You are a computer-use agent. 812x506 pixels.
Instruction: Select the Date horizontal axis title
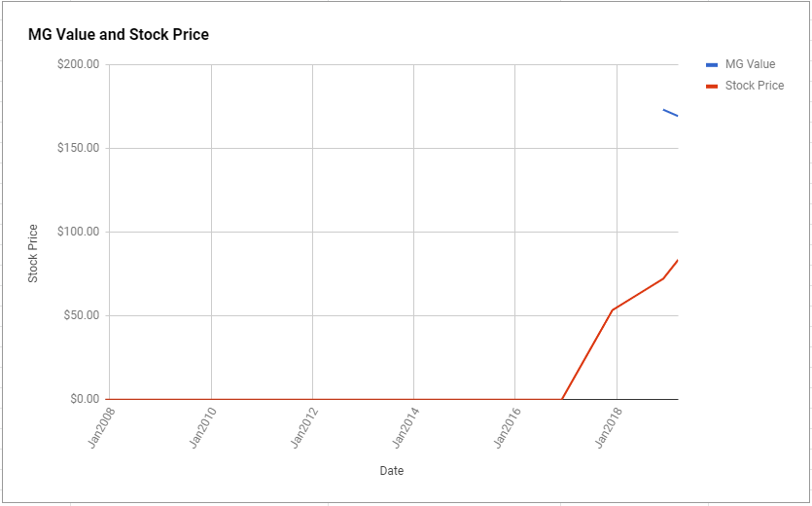(x=392, y=471)
